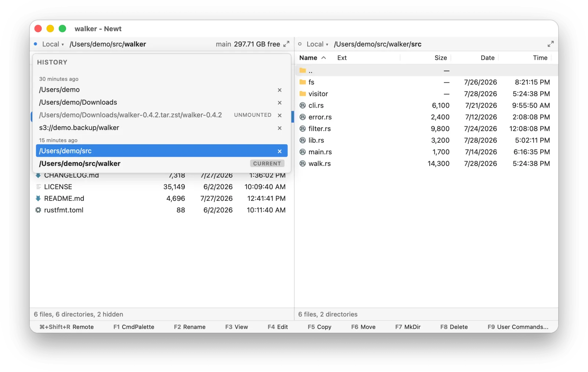Click the right panel path /Users/demo/src/walker/src
This screenshot has width=588, height=372.
point(377,44)
